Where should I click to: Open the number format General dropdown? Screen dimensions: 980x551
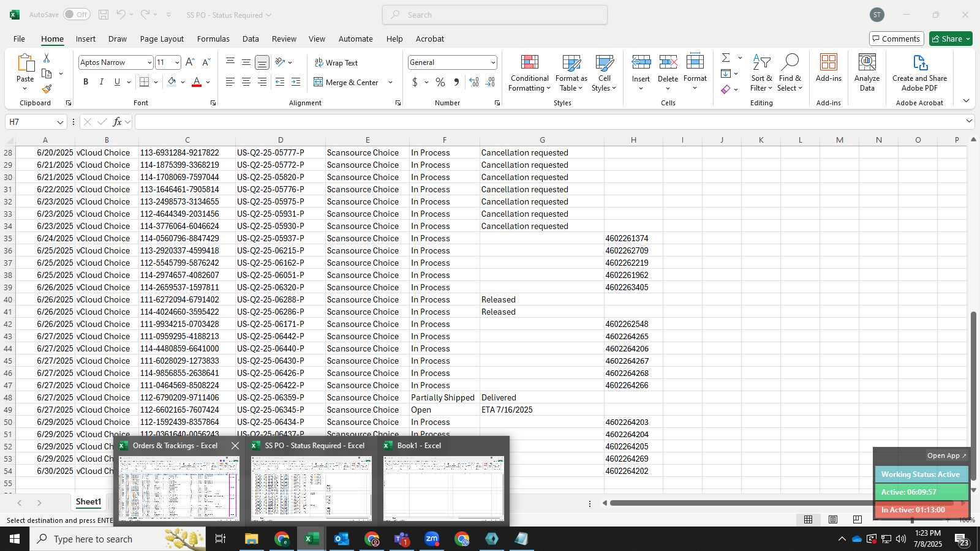(492, 62)
